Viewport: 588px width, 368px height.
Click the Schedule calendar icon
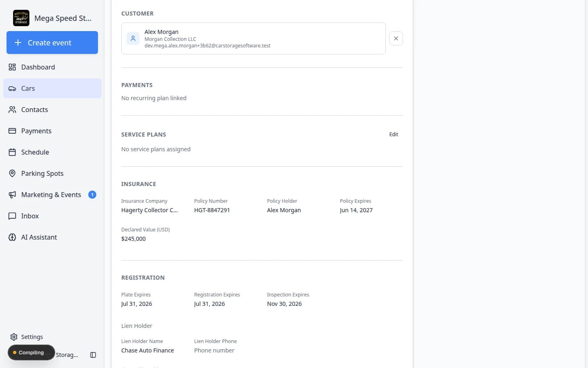point(12,152)
